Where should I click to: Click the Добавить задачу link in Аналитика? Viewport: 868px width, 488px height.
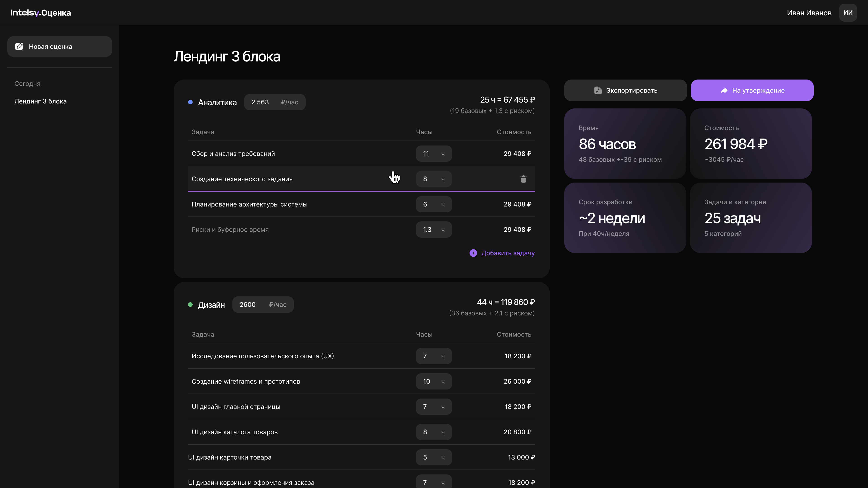(x=507, y=253)
